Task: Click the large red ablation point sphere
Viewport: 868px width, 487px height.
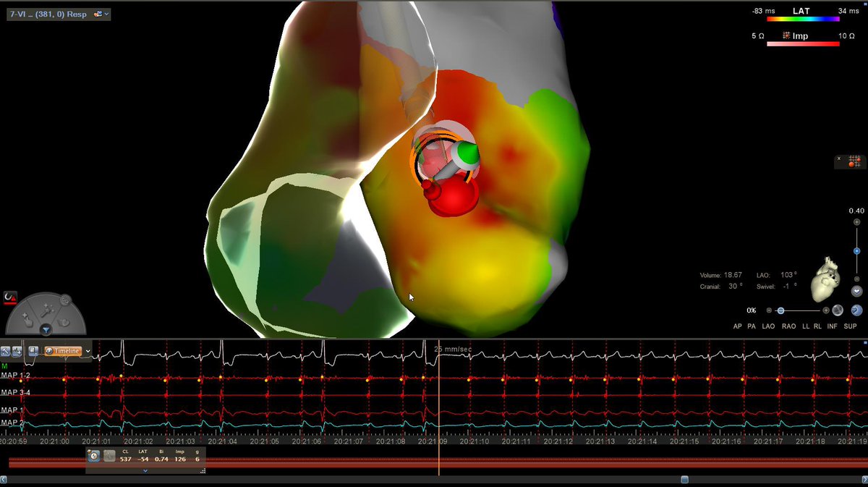Action: click(454, 195)
